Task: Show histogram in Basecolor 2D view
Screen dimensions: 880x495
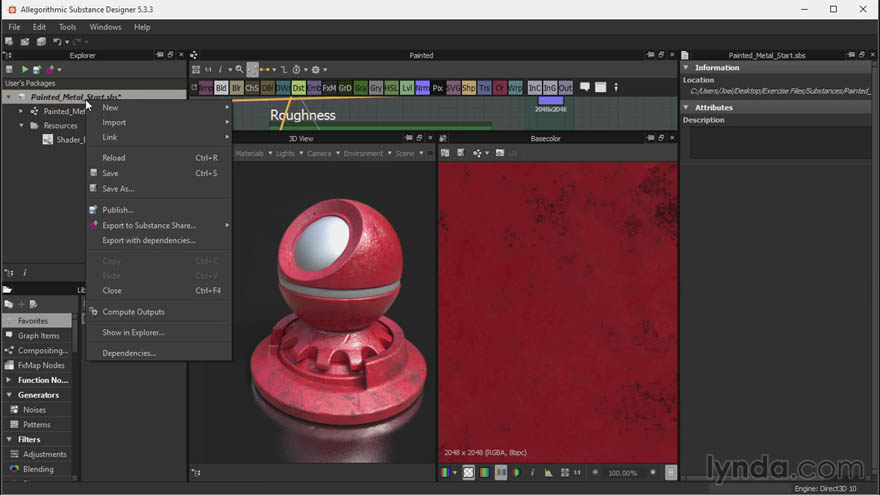Action: tap(548, 473)
